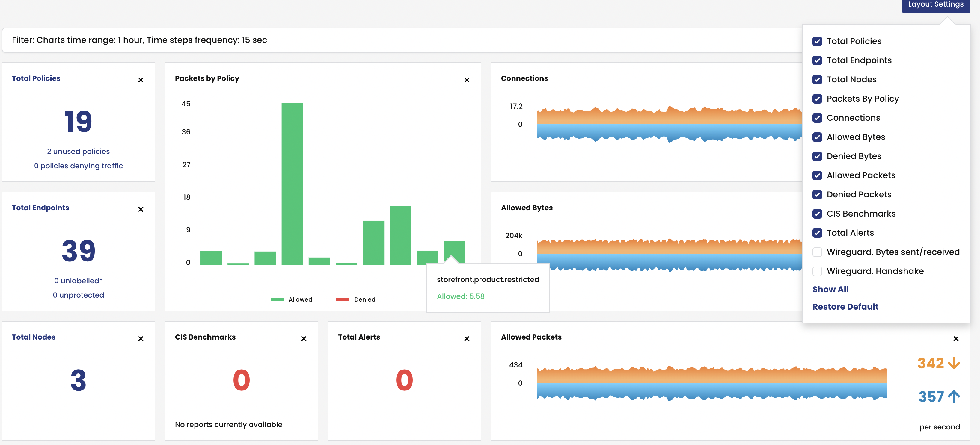Click the Show All link
Viewport: 980px width, 445px height.
[x=830, y=289]
